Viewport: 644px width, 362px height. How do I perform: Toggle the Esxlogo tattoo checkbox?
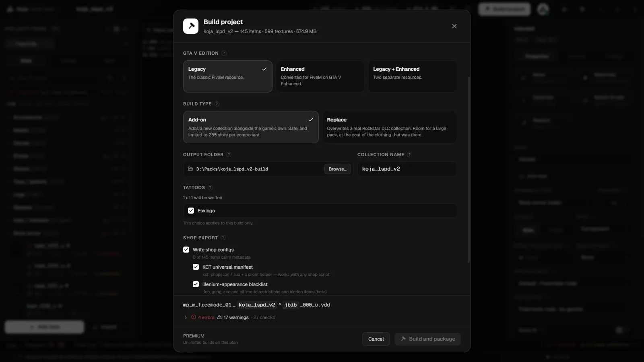coord(191,211)
